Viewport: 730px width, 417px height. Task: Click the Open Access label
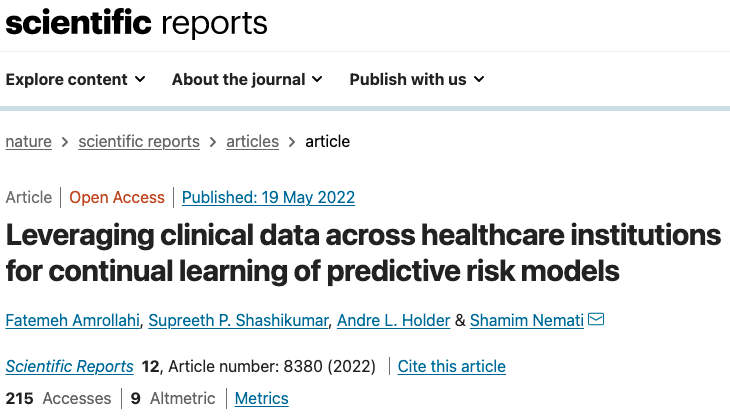117,197
